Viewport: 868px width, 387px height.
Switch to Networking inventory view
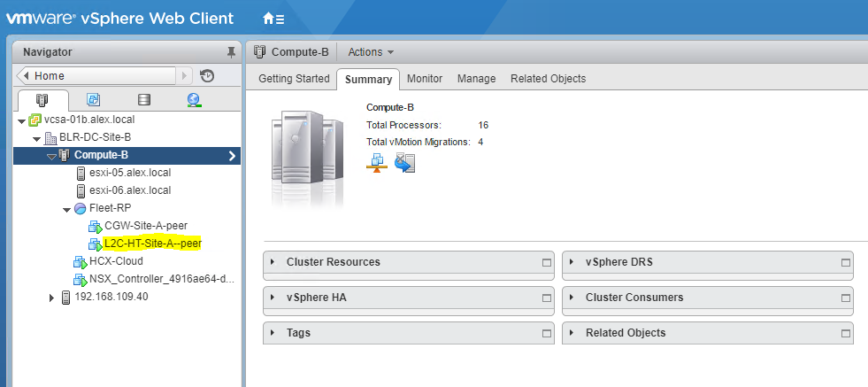pyautogui.click(x=194, y=100)
